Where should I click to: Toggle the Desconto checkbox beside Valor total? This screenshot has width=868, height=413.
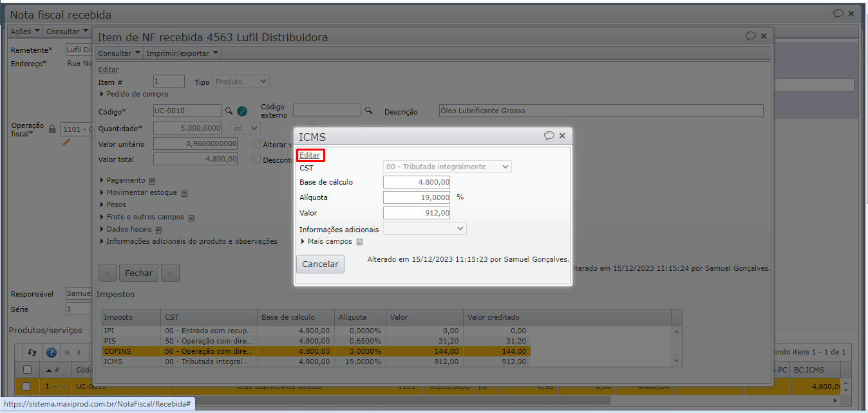point(257,160)
